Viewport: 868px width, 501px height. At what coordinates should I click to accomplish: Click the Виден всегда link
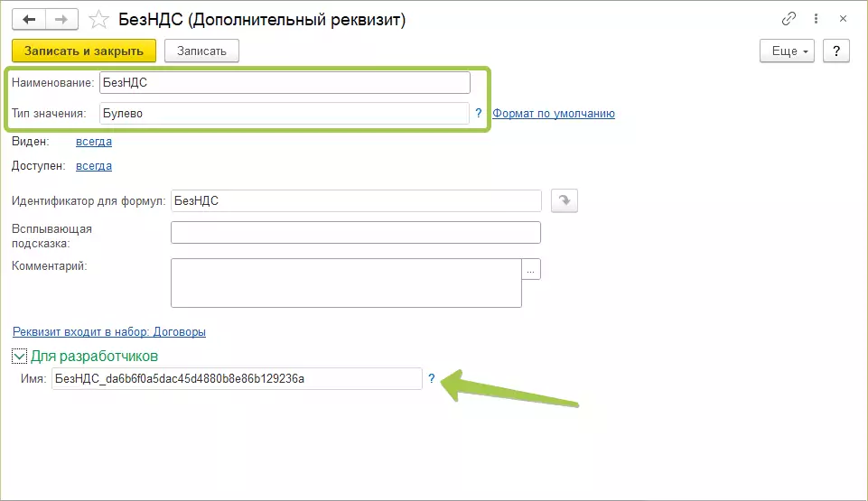[94, 141]
